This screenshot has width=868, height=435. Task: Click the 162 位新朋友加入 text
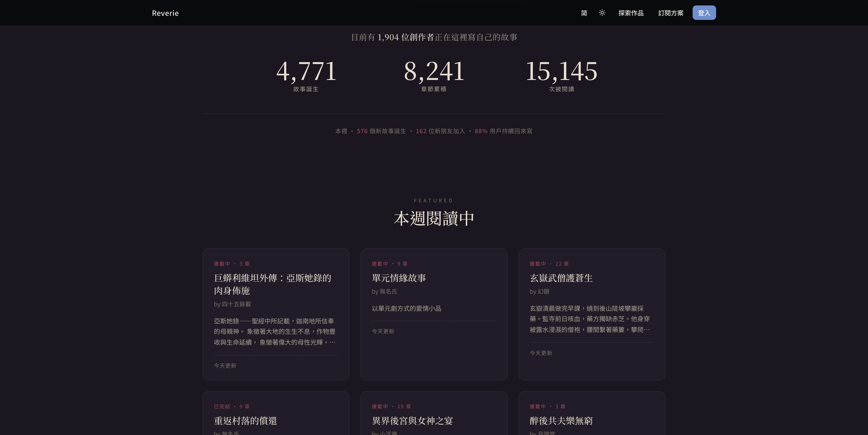click(440, 131)
